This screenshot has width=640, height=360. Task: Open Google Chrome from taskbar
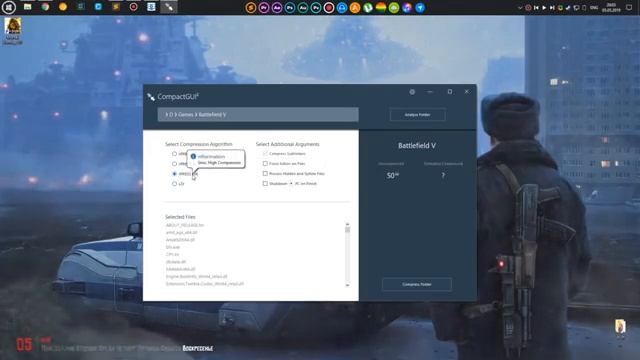(45, 7)
